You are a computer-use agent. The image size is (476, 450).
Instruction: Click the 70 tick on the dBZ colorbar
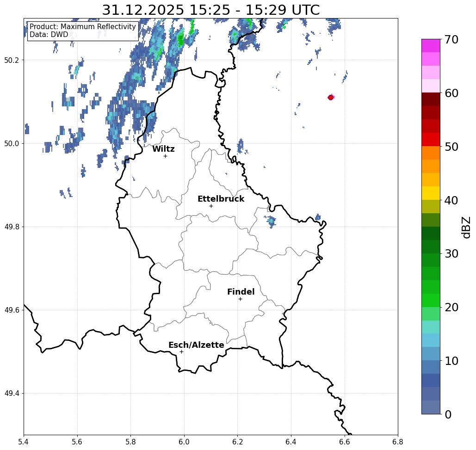click(451, 39)
